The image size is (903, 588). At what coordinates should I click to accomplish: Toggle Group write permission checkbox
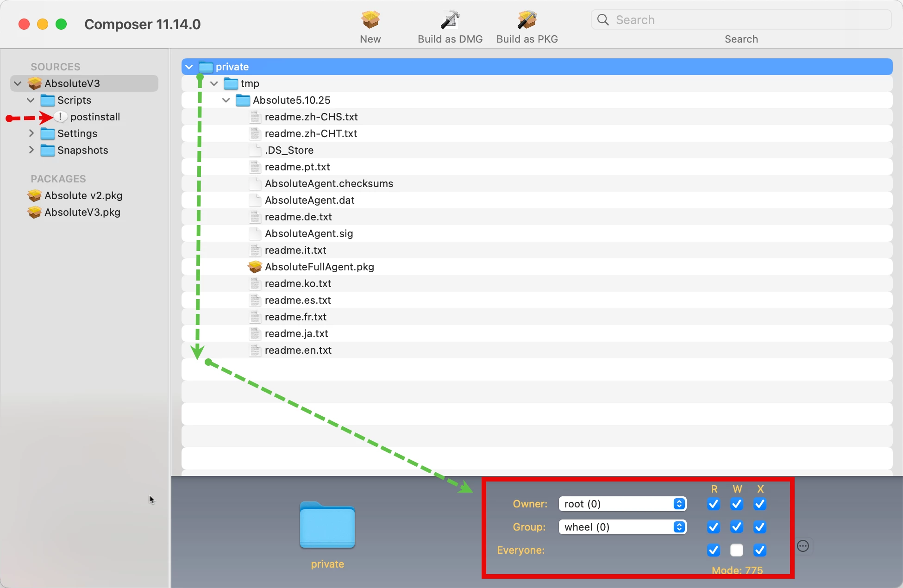tap(737, 527)
